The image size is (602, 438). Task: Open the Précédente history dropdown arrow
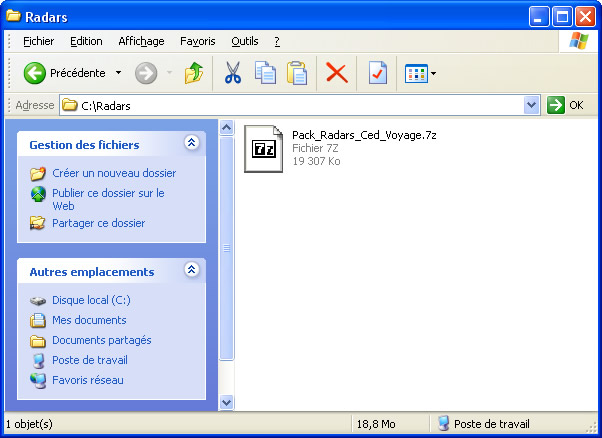pos(119,73)
